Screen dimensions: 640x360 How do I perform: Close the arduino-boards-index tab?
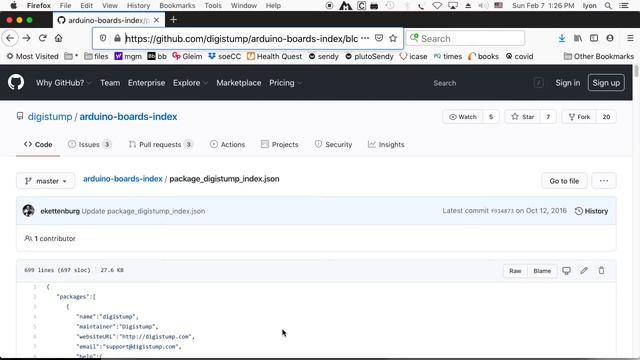(x=156, y=20)
